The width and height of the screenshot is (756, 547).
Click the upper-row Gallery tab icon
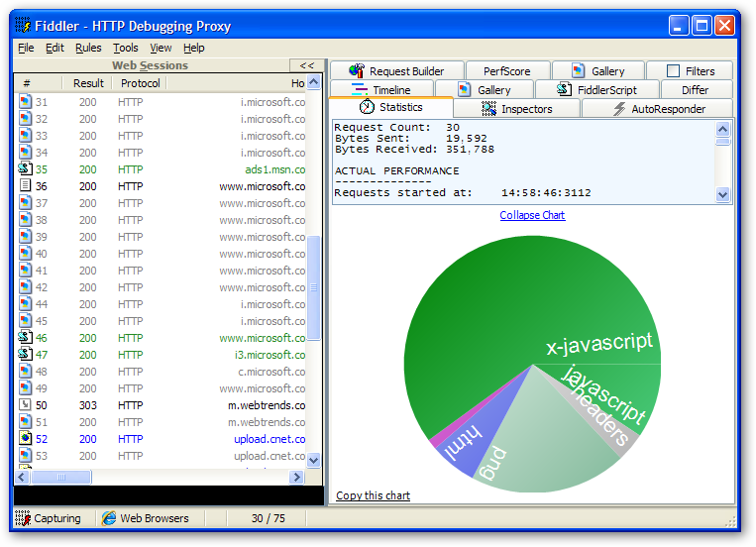(578, 70)
